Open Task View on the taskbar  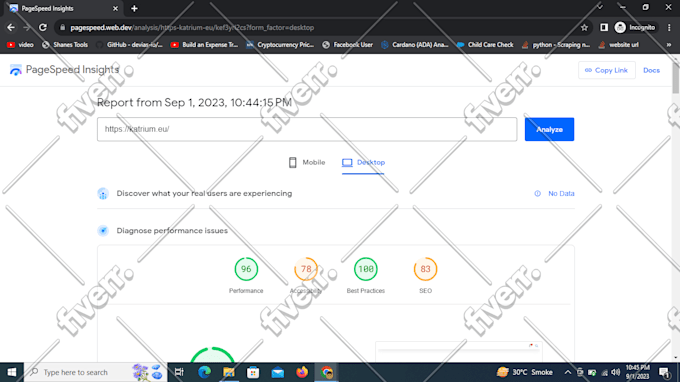point(179,372)
